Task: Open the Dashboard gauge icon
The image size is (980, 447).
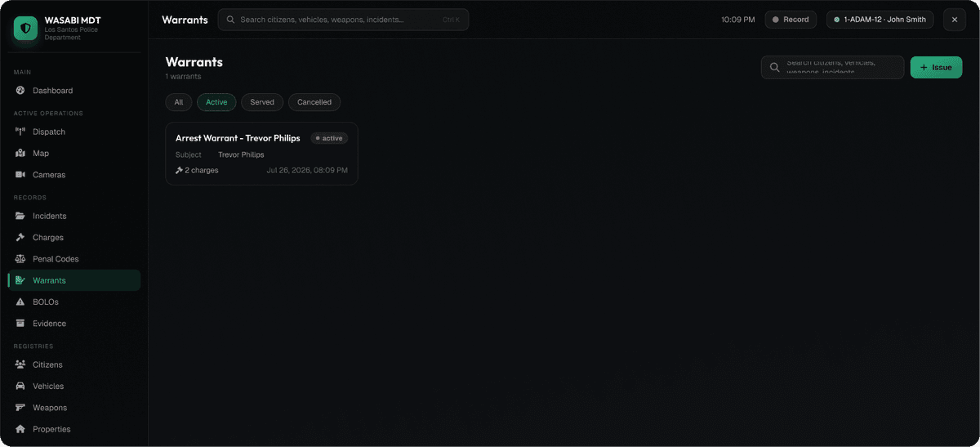Action: [x=20, y=91]
